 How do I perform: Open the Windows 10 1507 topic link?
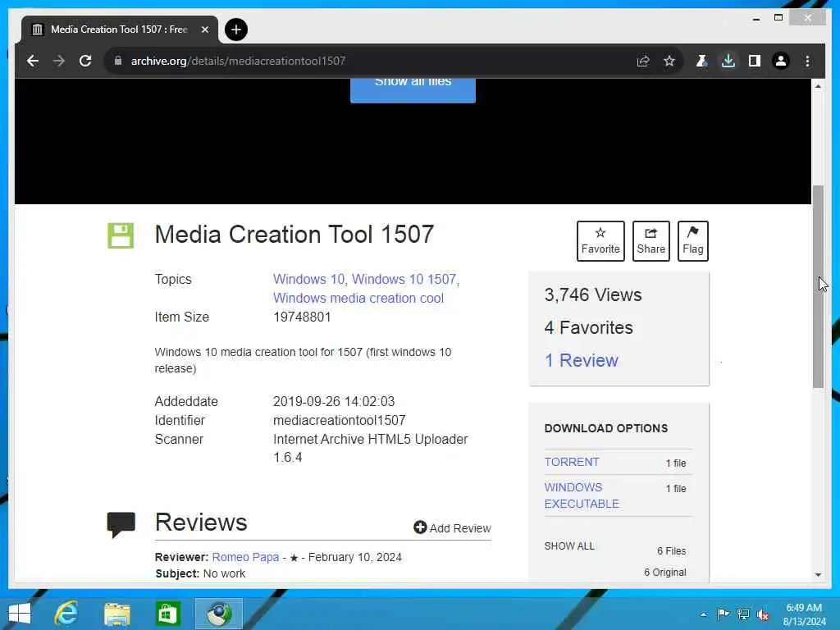coord(404,279)
